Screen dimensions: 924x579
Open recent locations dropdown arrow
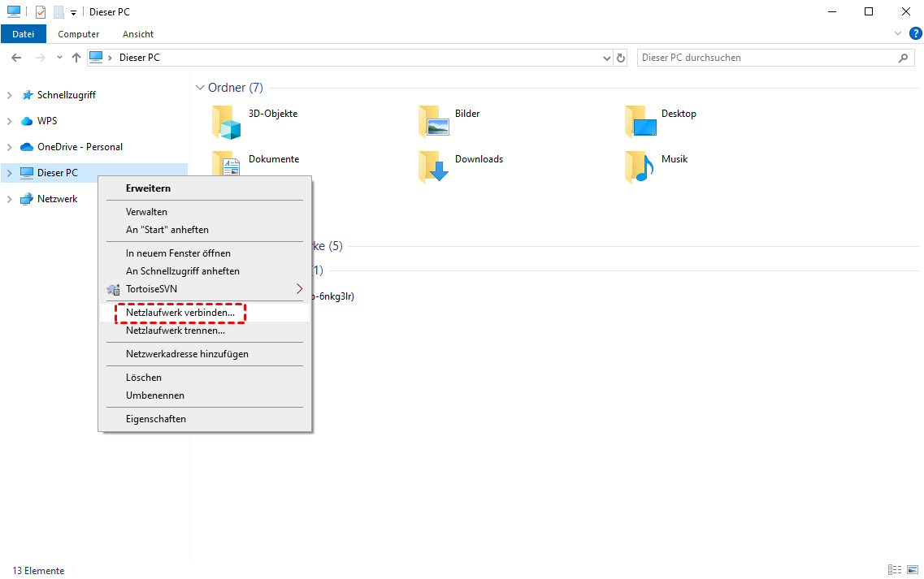59,58
